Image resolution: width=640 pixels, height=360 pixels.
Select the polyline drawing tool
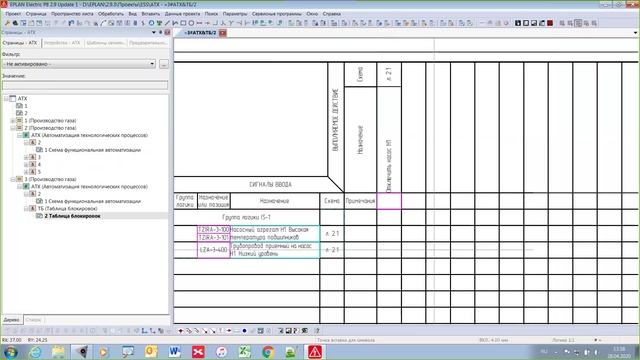[x=175, y=23]
